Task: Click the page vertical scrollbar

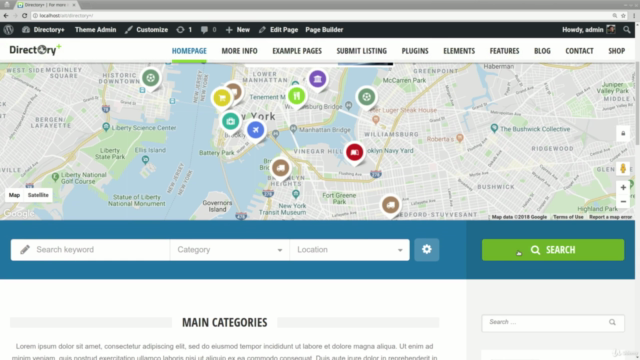Action: click(637, 103)
